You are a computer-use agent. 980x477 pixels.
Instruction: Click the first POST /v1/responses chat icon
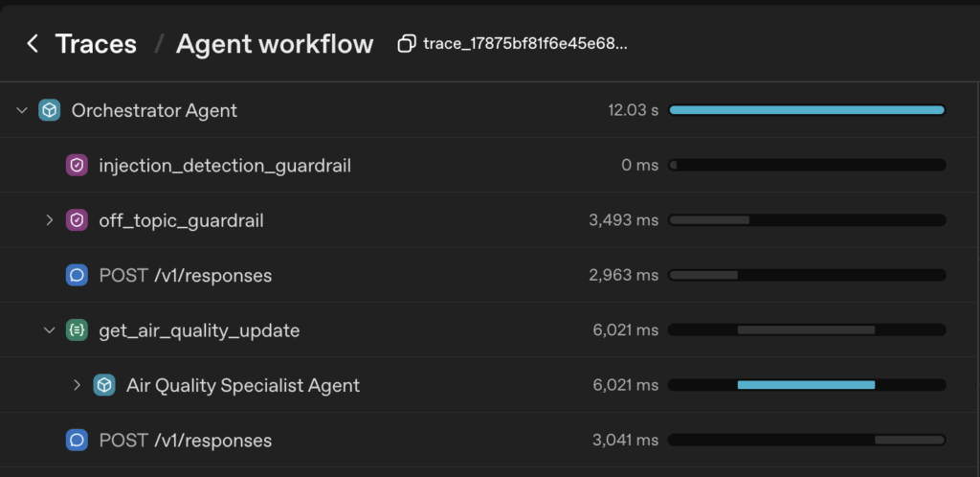click(77, 276)
